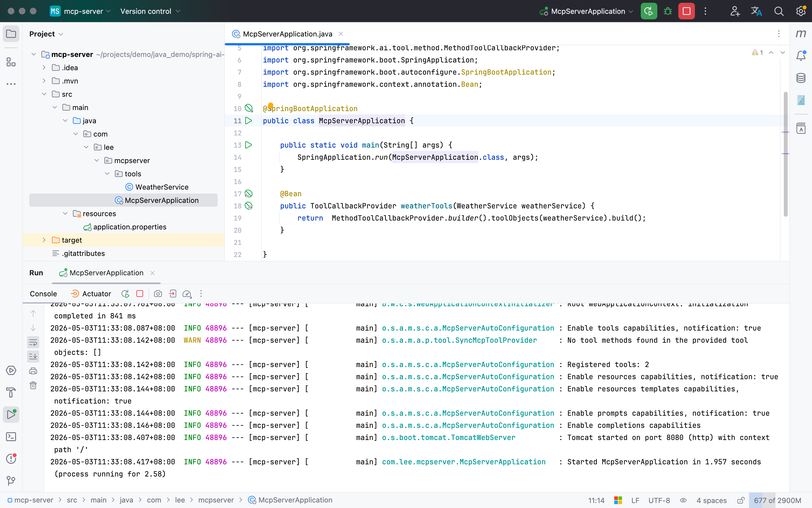Print console output using the printer icon
This screenshot has width=812, height=508.
(x=33, y=371)
